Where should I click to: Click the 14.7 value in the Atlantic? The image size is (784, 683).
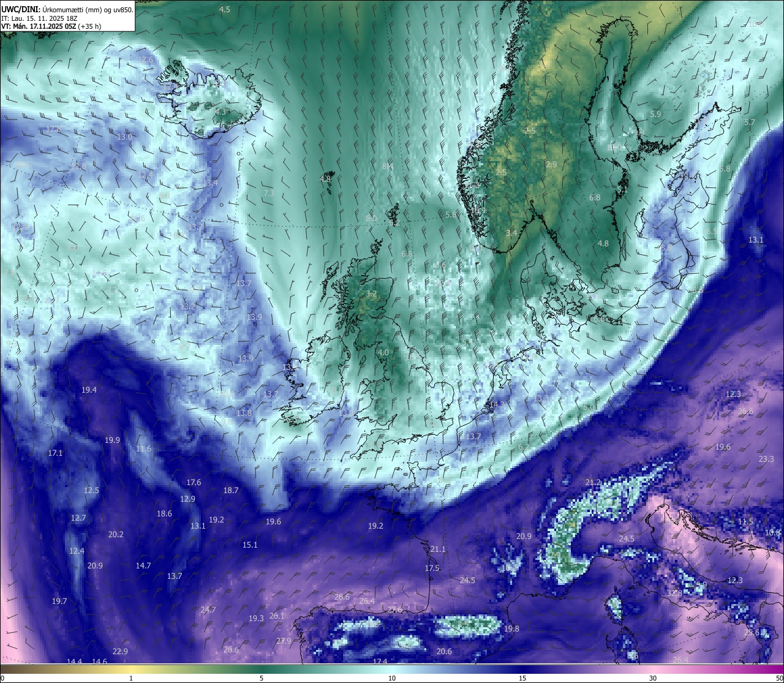coord(143,565)
